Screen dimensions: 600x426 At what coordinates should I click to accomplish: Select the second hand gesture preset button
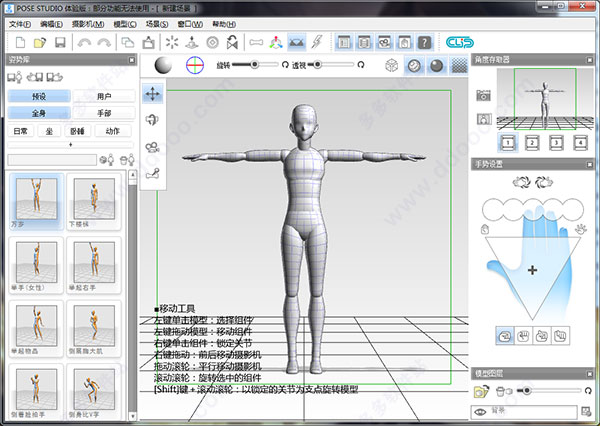(523, 336)
